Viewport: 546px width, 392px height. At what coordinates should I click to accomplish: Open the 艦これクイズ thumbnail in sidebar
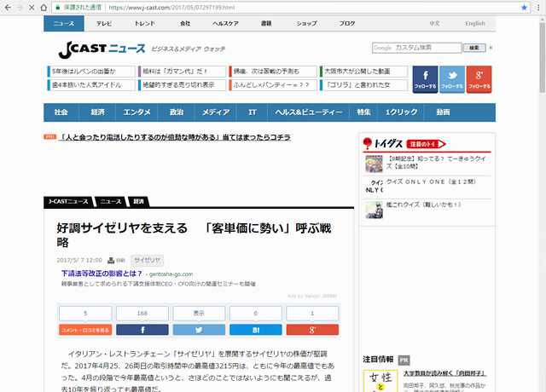point(372,205)
